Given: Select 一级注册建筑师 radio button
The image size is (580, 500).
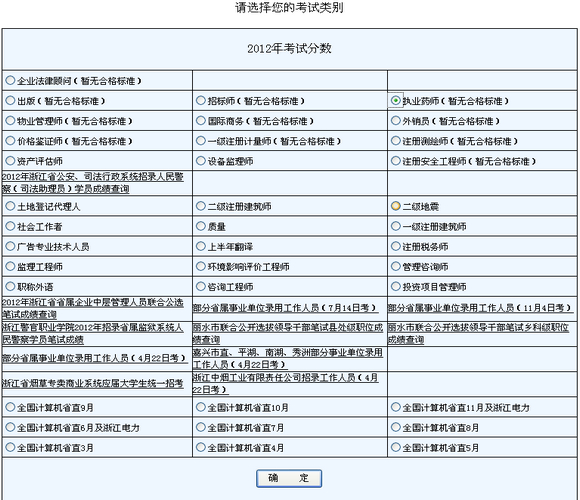Looking at the screenshot, I should coord(396,226).
